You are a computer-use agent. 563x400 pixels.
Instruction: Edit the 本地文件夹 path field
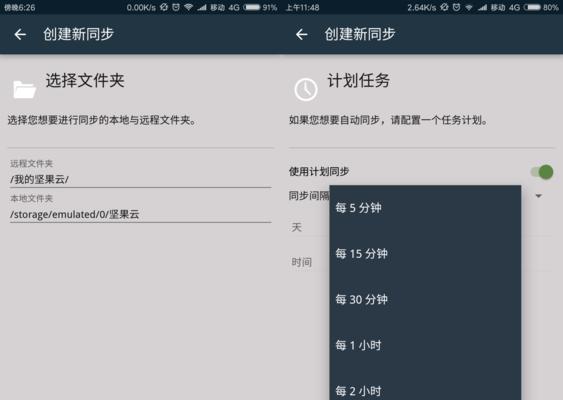pyautogui.click(x=140, y=214)
